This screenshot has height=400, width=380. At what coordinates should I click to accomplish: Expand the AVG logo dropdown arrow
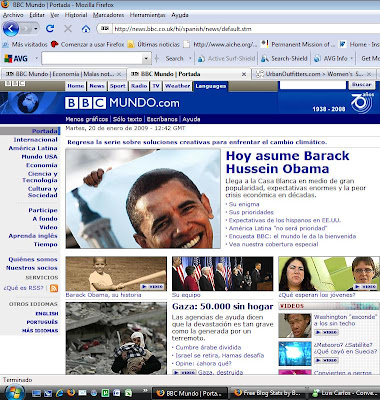(36, 59)
